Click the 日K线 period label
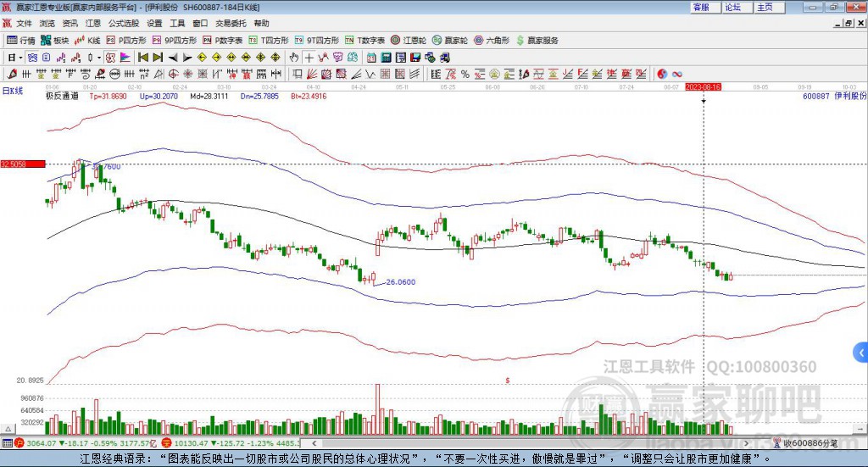 pos(13,91)
